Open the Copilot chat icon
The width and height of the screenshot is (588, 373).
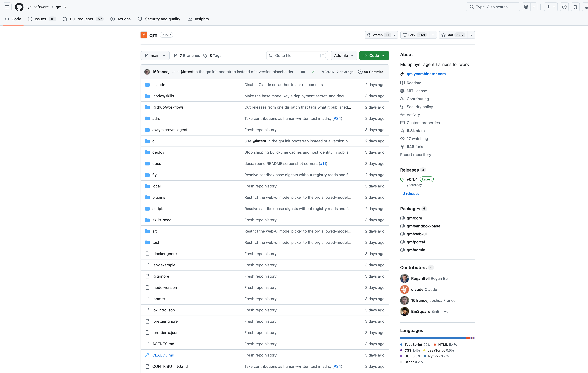tap(526, 7)
